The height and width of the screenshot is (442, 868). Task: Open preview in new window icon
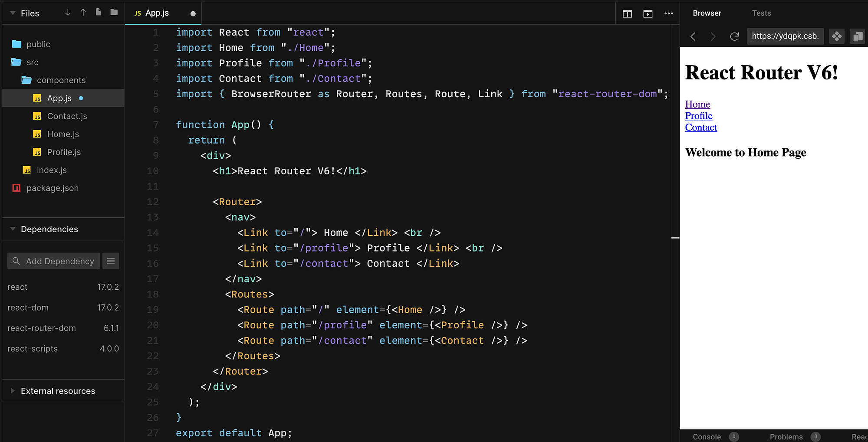pyautogui.click(x=857, y=36)
